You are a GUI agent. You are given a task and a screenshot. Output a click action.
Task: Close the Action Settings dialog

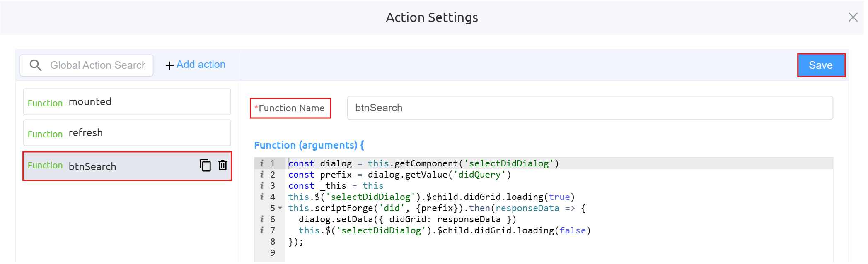[853, 17]
